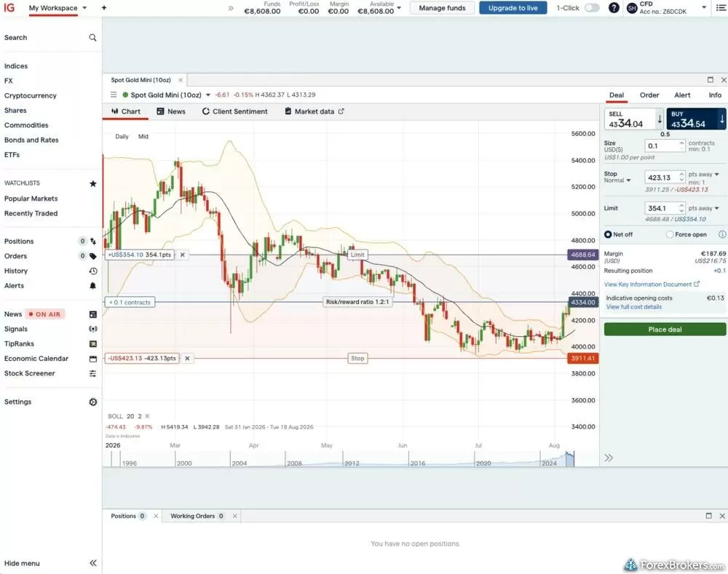Click the Alerts bell icon
728x574 pixels.
[93, 286]
